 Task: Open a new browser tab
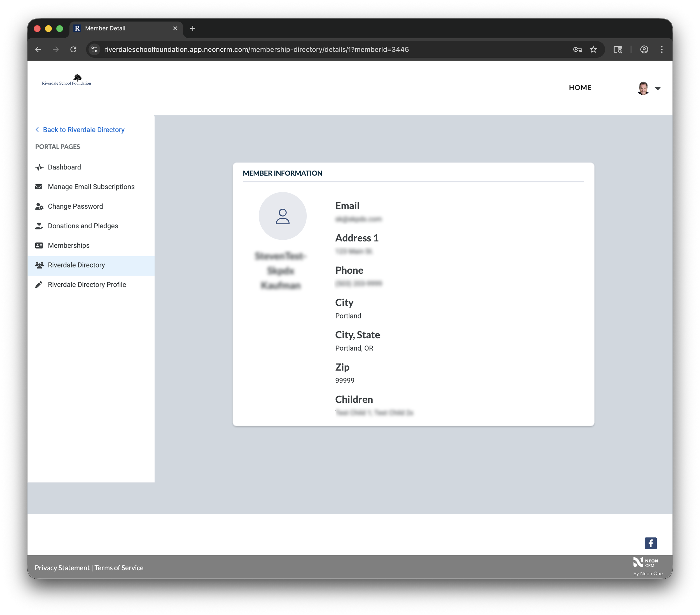pyautogui.click(x=192, y=29)
